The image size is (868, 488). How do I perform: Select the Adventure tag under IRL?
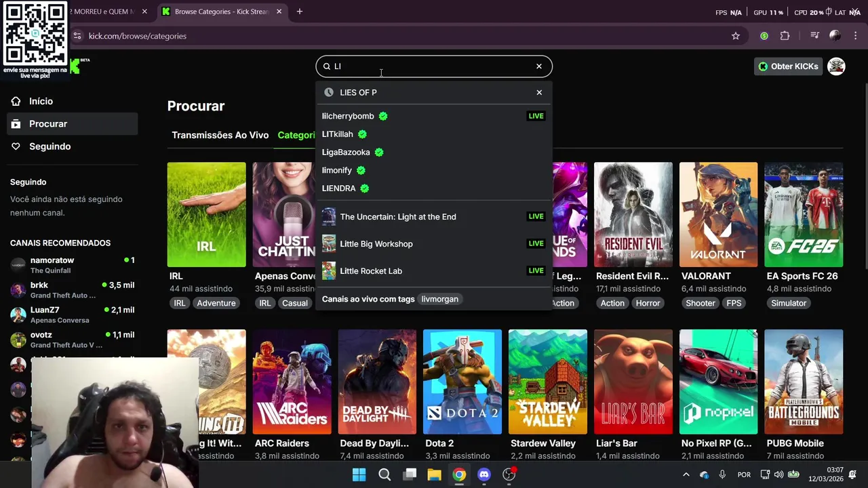(216, 303)
